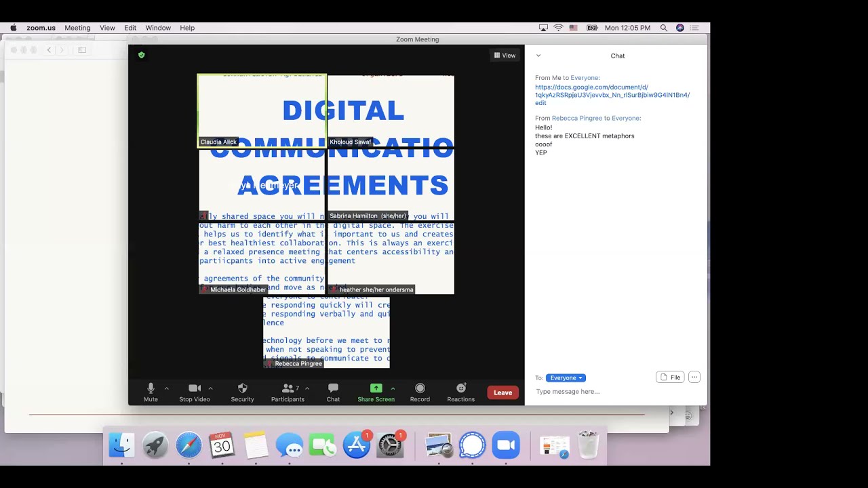Image resolution: width=868 pixels, height=488 pixels.
Task: Expand Share Screen options arrow
Action: (393, 388)
